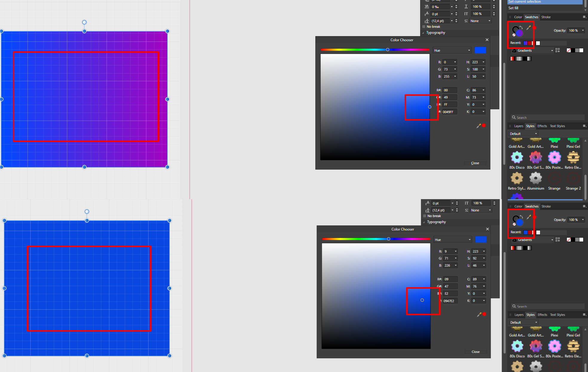Select the Plexi Gel style icon
This screenshot has height=372, width=588.
coord(573,140)
